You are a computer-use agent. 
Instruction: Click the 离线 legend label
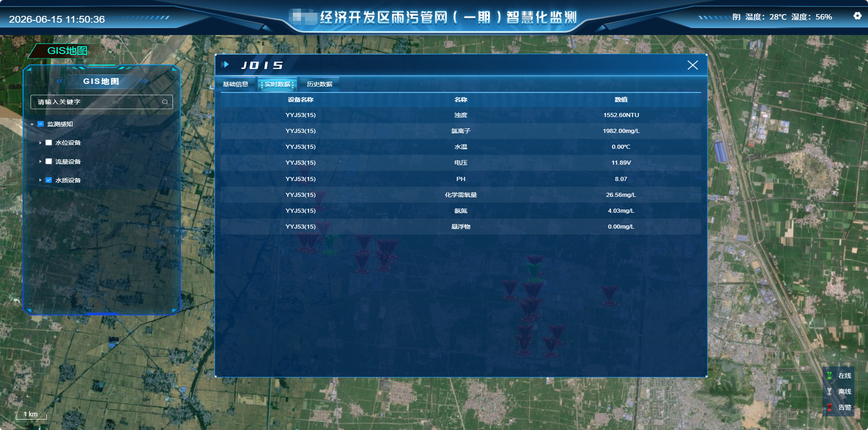click(845, 391)
